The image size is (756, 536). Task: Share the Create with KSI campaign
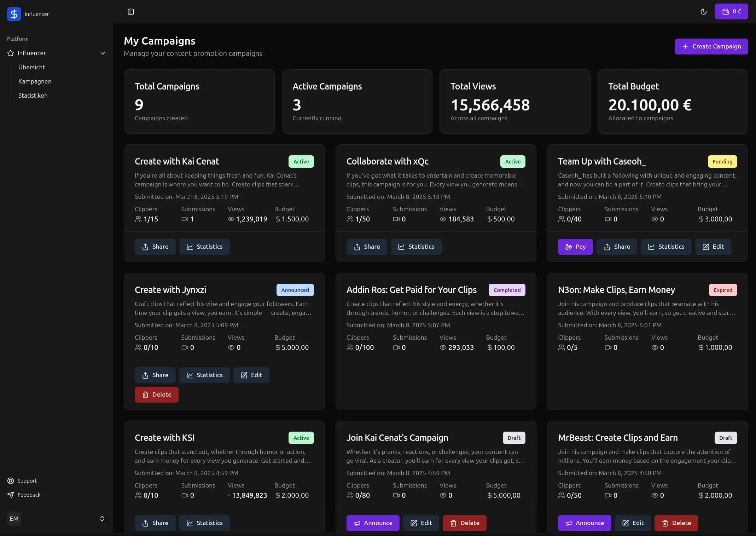(x=155, y=523)
